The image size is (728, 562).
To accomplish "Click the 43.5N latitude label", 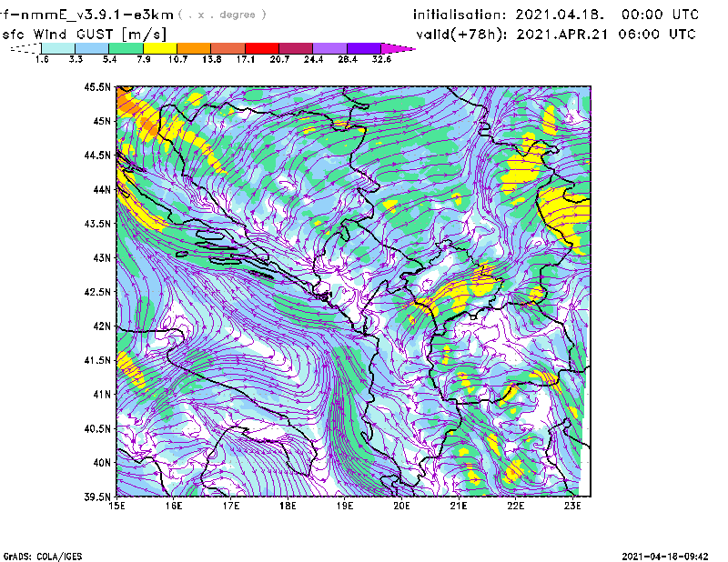I will (x=98, y=224).
